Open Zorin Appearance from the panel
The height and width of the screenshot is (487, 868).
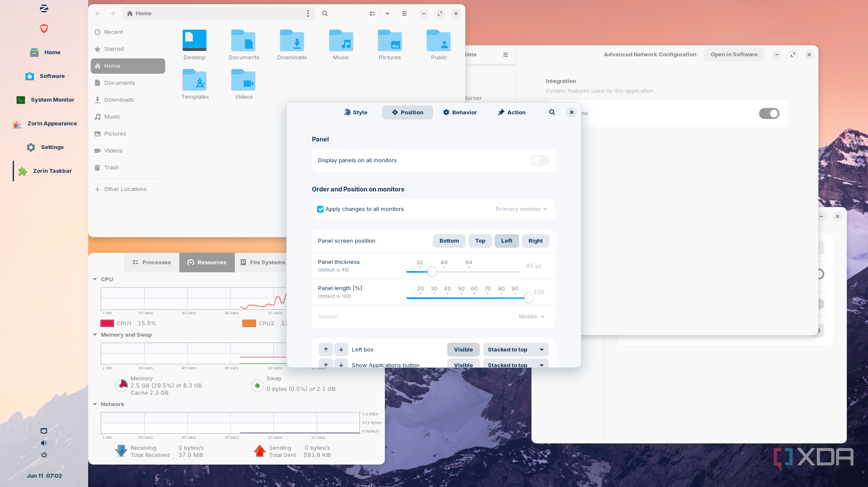(44, 124)
